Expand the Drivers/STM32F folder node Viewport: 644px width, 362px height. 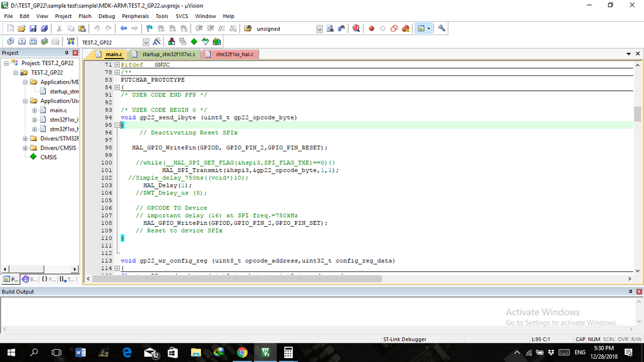25,138
